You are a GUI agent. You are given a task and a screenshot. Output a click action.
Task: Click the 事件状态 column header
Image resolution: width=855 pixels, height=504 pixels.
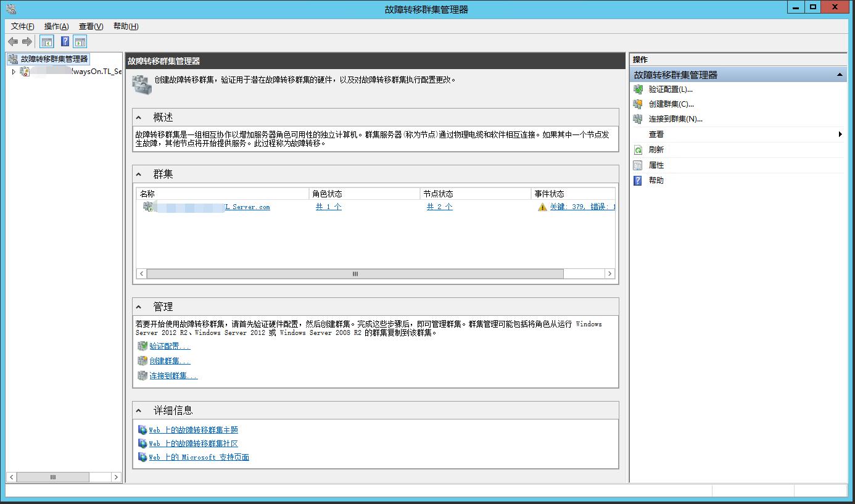573,194
